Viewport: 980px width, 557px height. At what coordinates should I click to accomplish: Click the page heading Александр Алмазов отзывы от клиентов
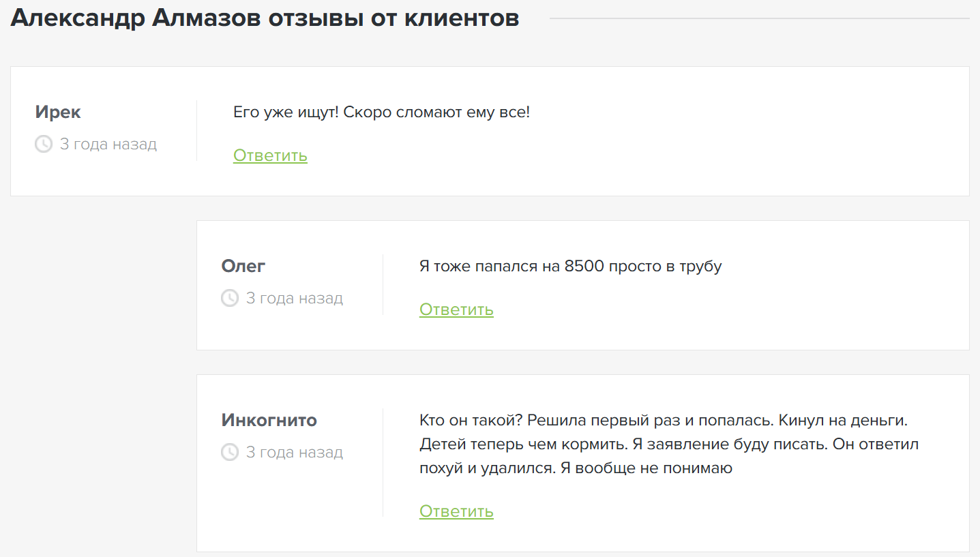tap(264, 18)
